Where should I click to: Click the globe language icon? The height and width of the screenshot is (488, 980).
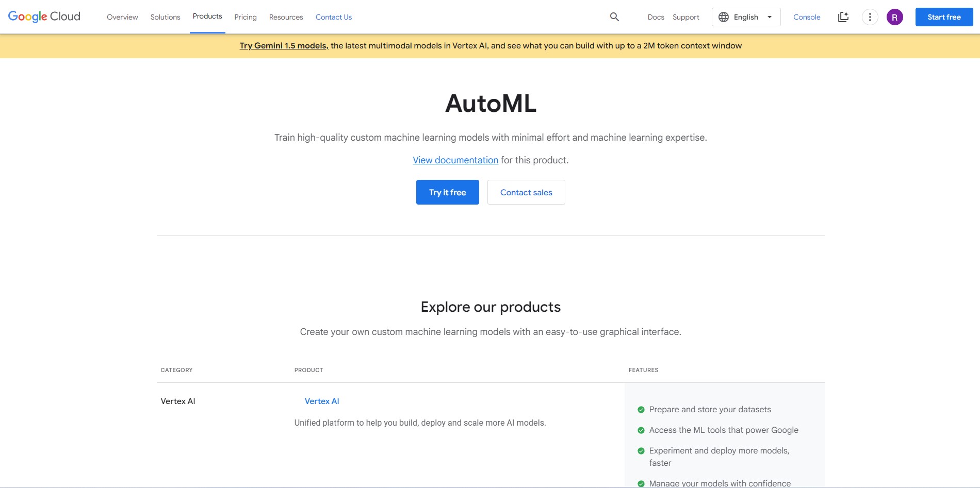(724, 17)
